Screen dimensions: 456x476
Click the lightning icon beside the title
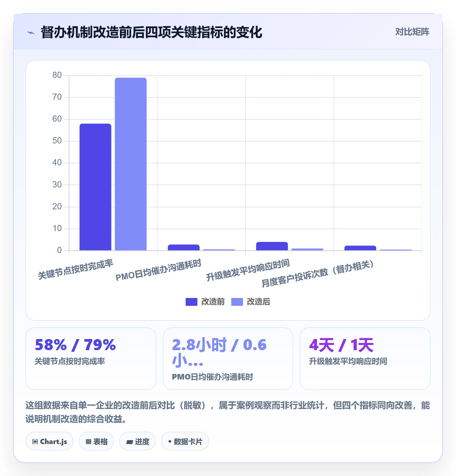[x=31, y=33]
